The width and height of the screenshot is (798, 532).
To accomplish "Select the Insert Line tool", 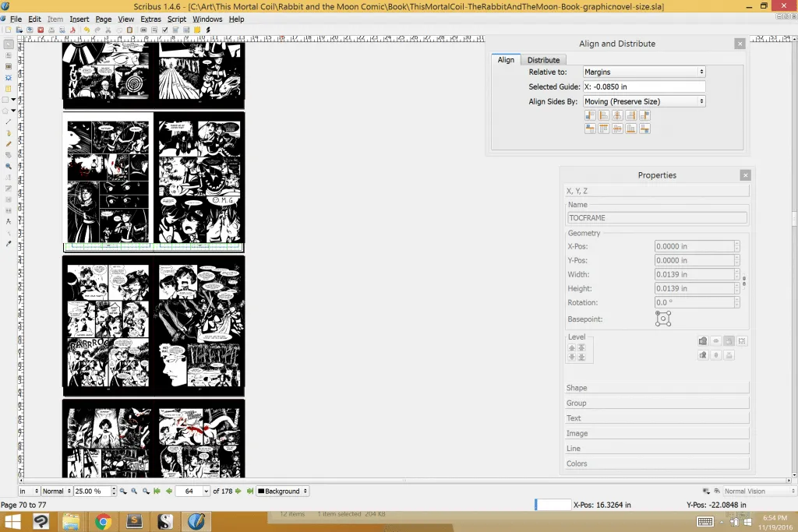I will point(9,122).
